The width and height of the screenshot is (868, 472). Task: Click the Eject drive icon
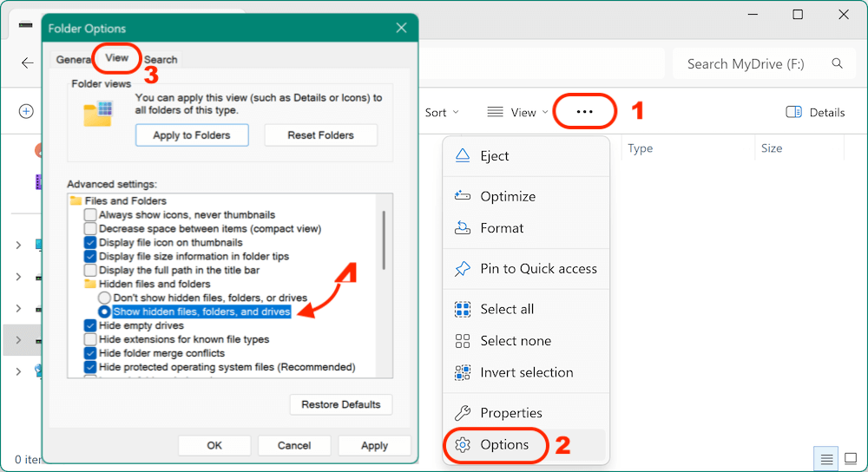pos(463,155)
